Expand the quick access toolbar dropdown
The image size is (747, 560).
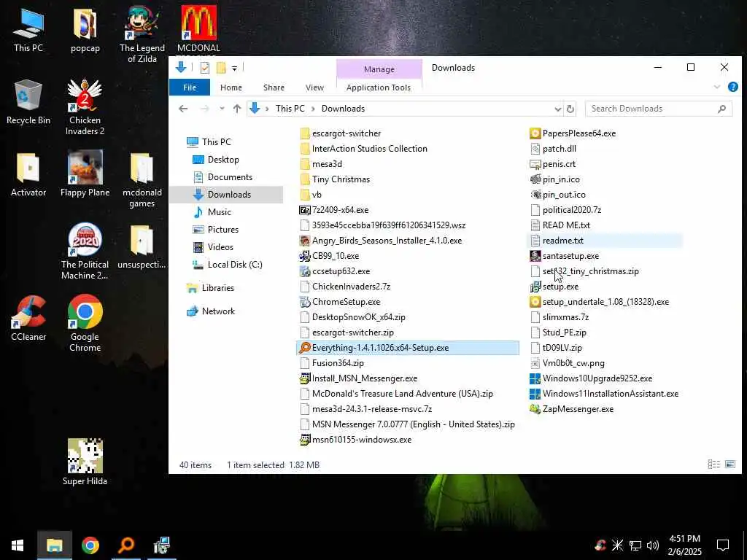click(x=234, y=69)
